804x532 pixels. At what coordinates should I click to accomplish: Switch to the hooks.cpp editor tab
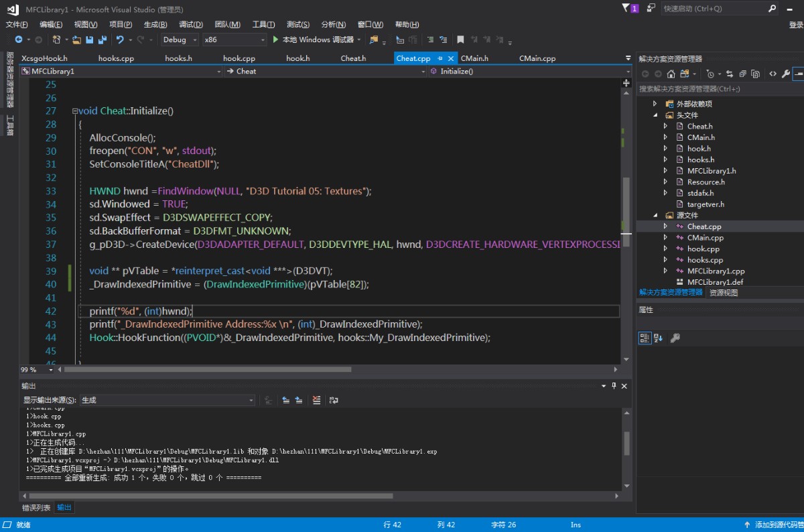click(x=116, y=58)
